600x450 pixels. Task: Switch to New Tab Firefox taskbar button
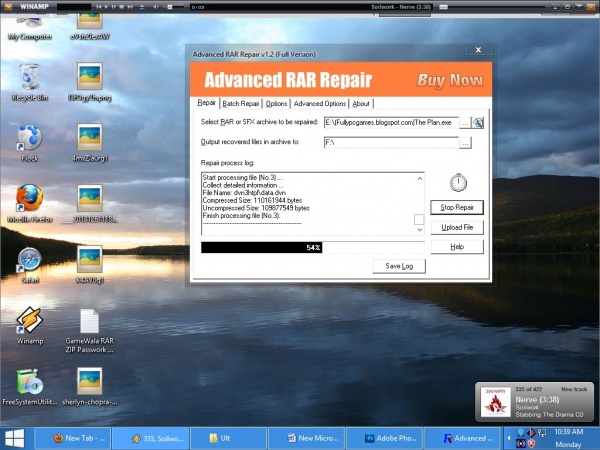(x=73, y=439)
